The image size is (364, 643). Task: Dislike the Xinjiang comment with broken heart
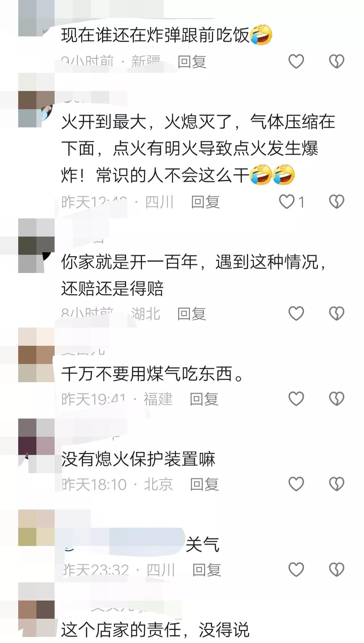point(336,61)
